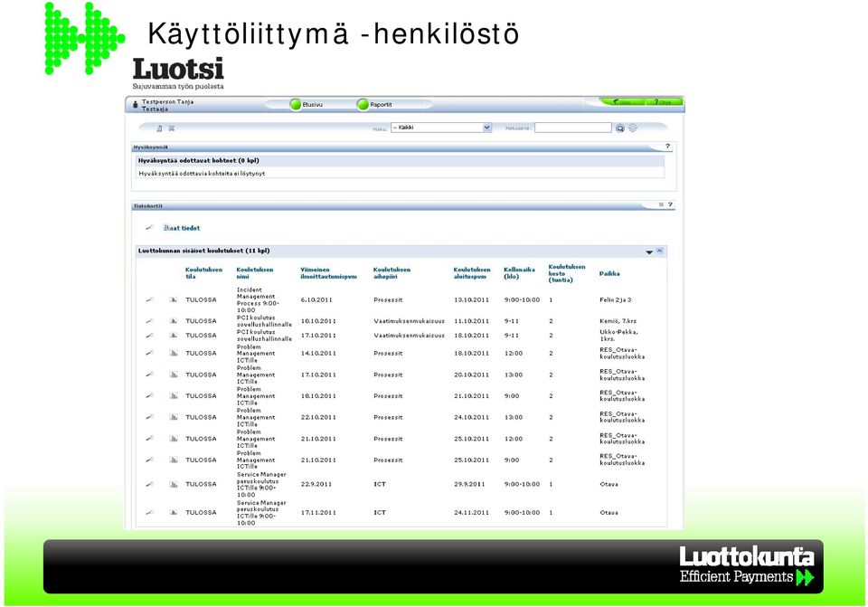Sort by Koulutuksen tila column header
Screen dimensions: 868x607
(203, 273)
